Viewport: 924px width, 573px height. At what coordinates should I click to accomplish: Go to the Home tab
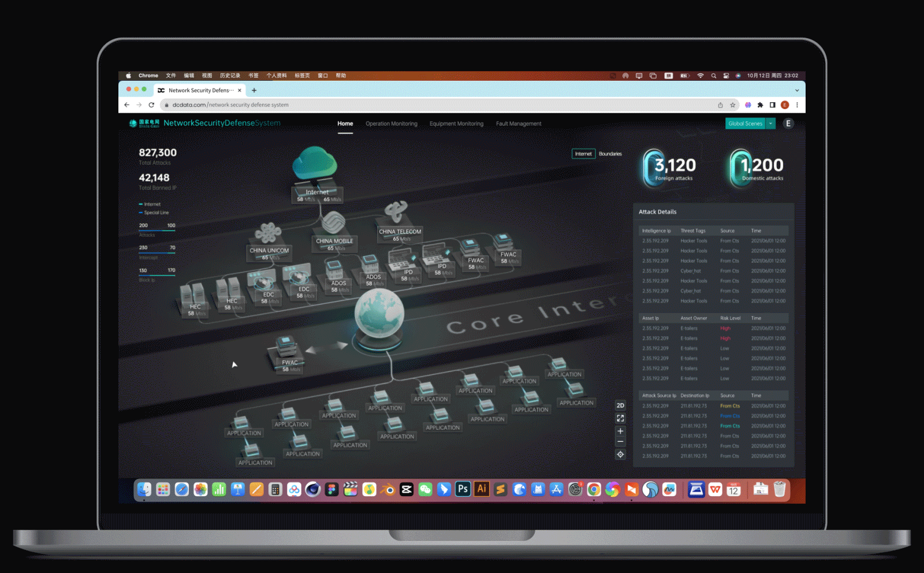(345, 124)
